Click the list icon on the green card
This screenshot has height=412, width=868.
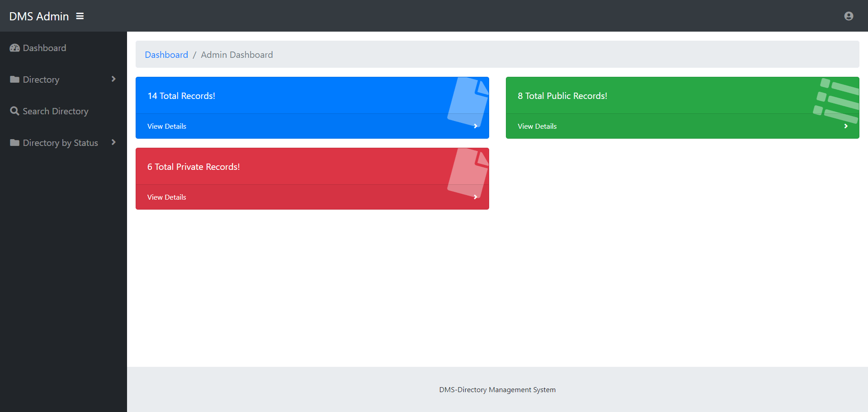835,100
